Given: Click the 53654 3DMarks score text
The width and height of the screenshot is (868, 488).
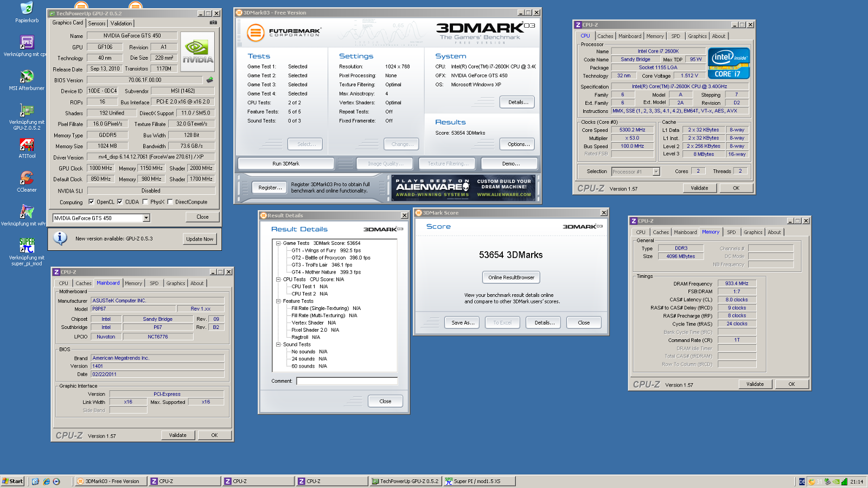Looking at the screenshot, I should 510,255.
